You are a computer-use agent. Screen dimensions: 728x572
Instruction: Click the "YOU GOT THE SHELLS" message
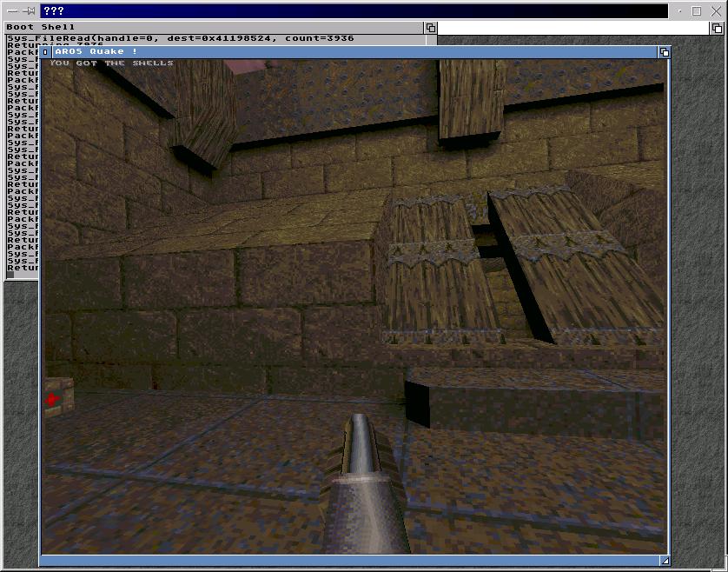click(x=111, y=63)
